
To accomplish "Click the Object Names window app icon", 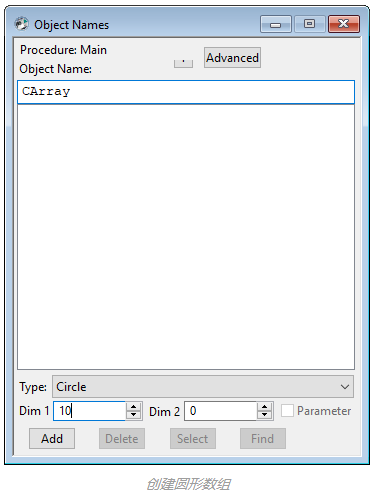I will pos(21,24).
